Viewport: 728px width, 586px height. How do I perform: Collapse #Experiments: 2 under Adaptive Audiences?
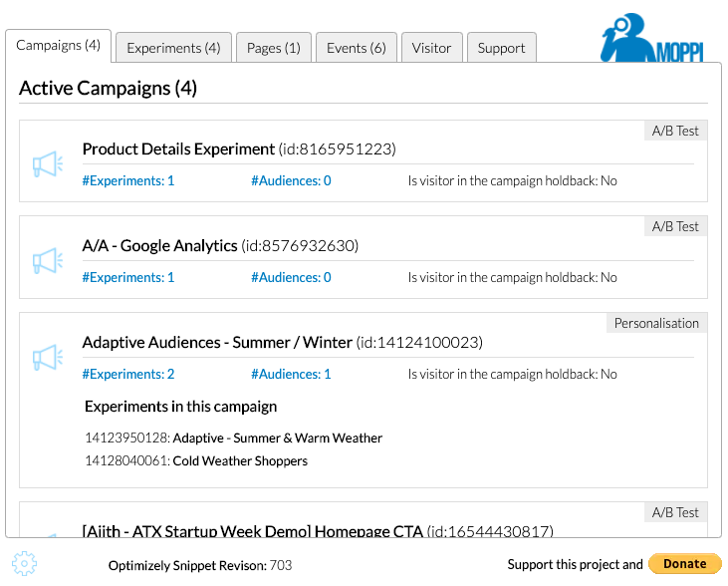click(128, 374)
